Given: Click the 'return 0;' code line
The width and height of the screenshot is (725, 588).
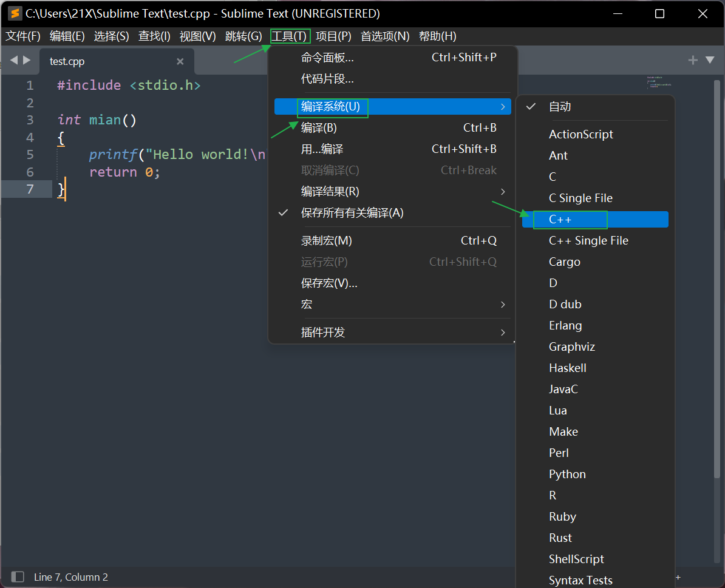Looking at the screenshot, I should coord(124,172).
